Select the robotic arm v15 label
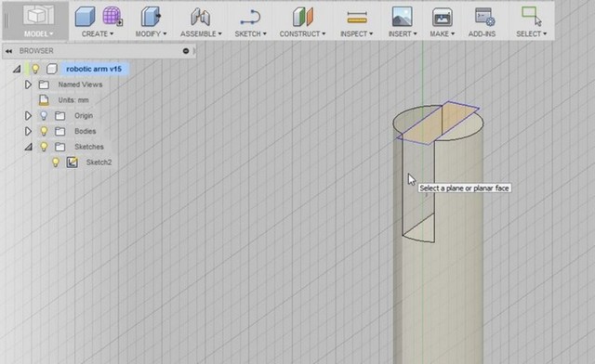This screenshot has height=364, width=595. [x=94, y=69]
